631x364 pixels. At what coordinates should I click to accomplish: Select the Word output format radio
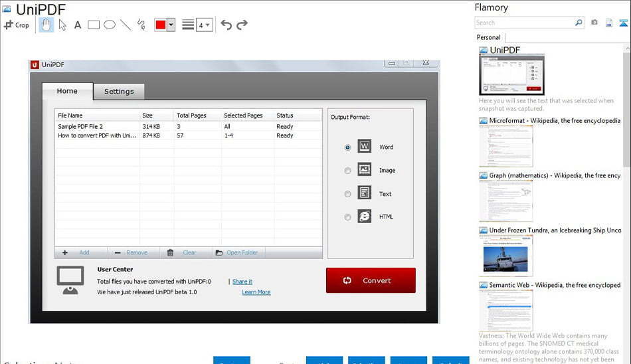(x=347, y=147)
